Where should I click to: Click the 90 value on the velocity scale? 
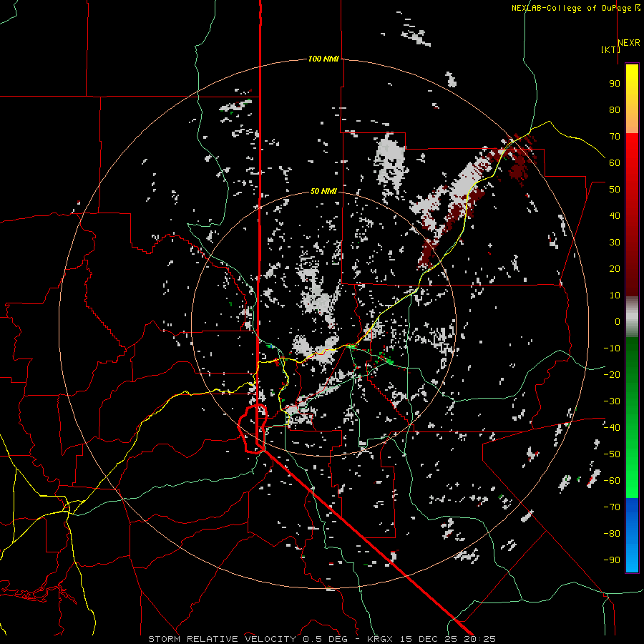(x=615, y=84)
